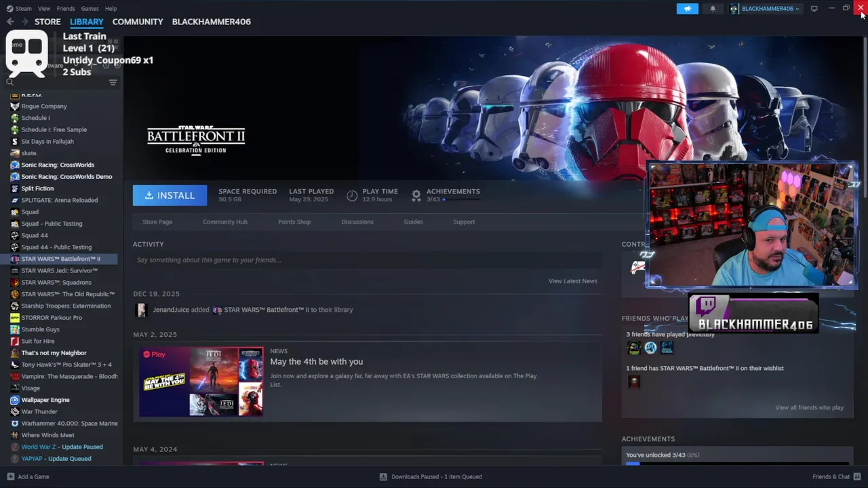This screenshot has width=868, height=488.
Task: Click the Squad 44 game icon
Action: click(15, 235)
